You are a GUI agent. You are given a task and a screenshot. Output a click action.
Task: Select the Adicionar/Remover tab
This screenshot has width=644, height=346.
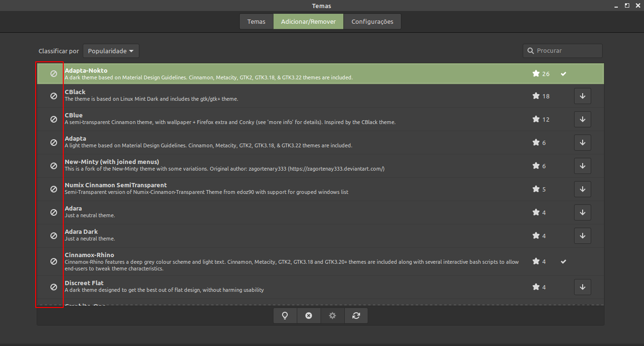click(x=308, y=21)
